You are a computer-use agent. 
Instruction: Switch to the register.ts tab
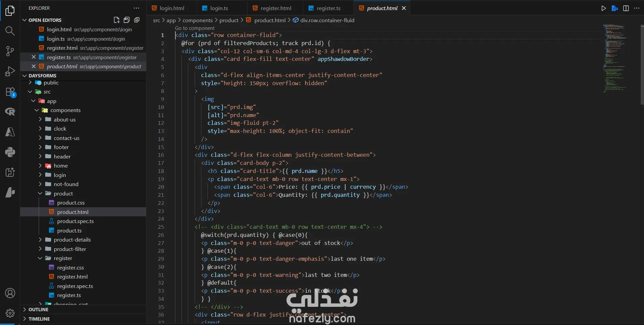tap(328, 8)
